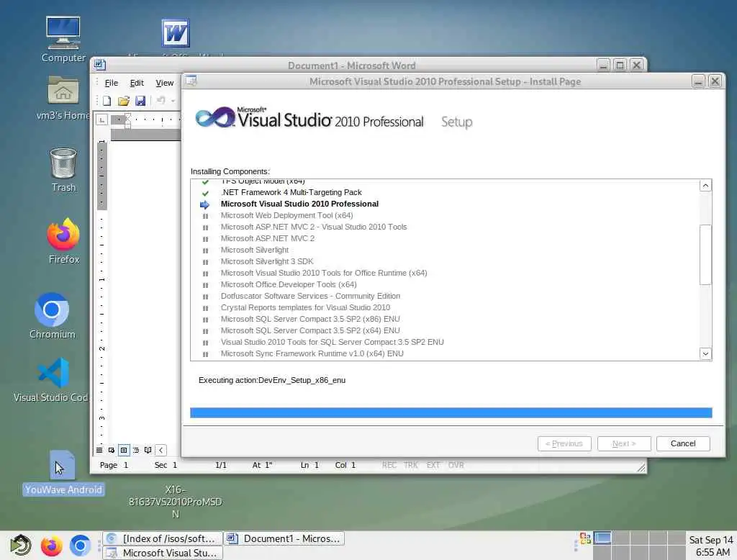This screenshot has width=737, height=560.
Task: Toggle TRK track changes in Word status bar
Action: click(x=410, y=465)
